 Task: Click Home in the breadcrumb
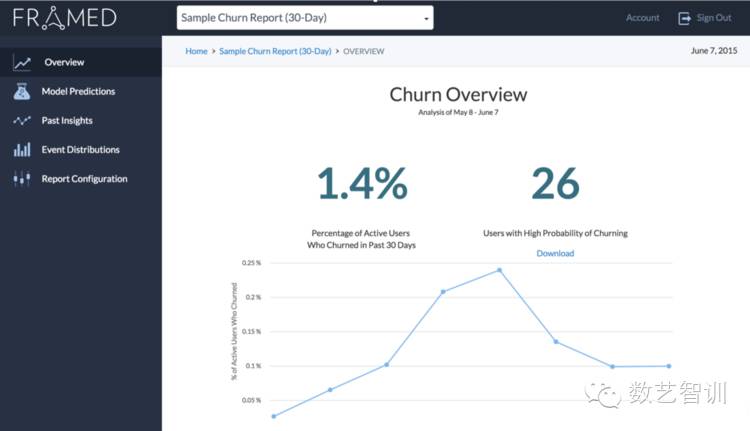point(196,51)
